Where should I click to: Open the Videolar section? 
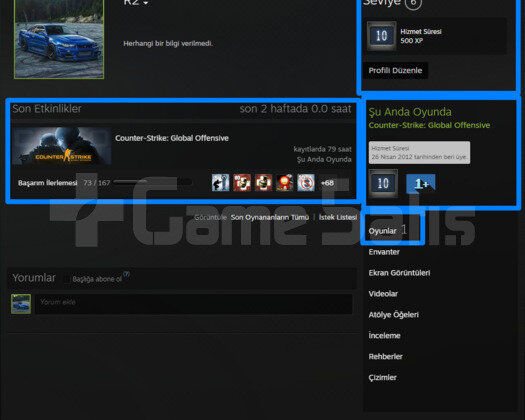pyautogui.click(x=383, y=294)
